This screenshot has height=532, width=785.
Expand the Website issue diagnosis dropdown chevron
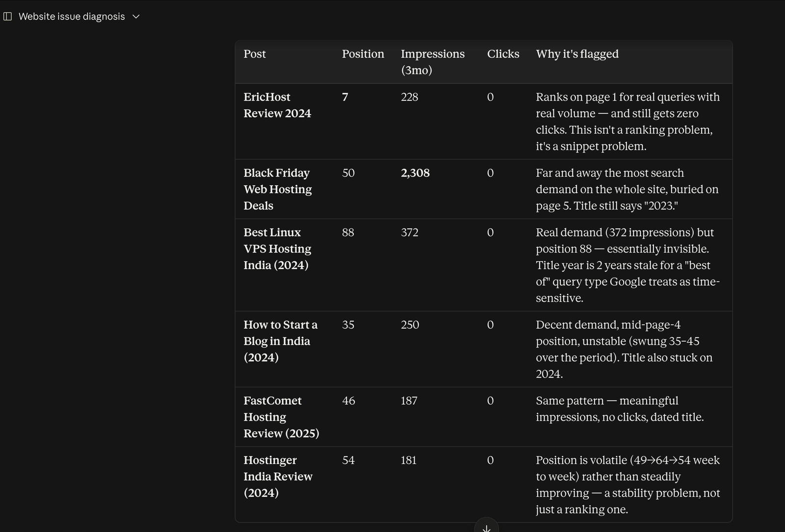point(136,17)
